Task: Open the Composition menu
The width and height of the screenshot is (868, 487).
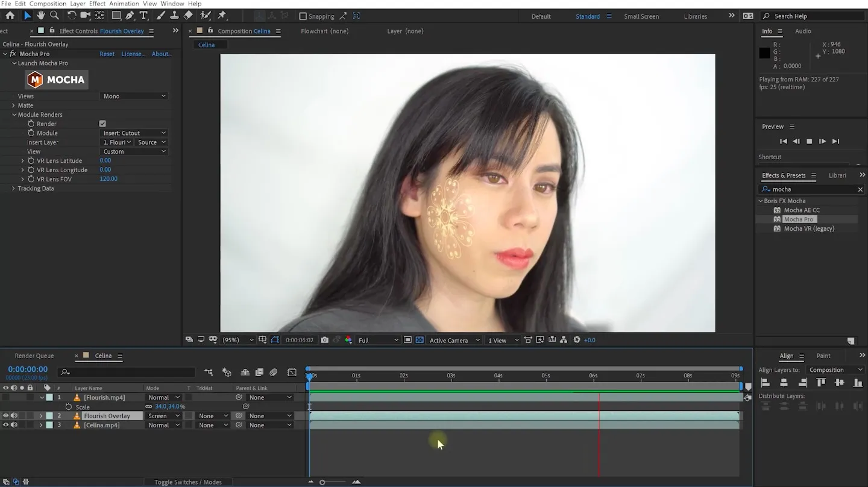Action: pyautogui.click(x=48, y=4)
